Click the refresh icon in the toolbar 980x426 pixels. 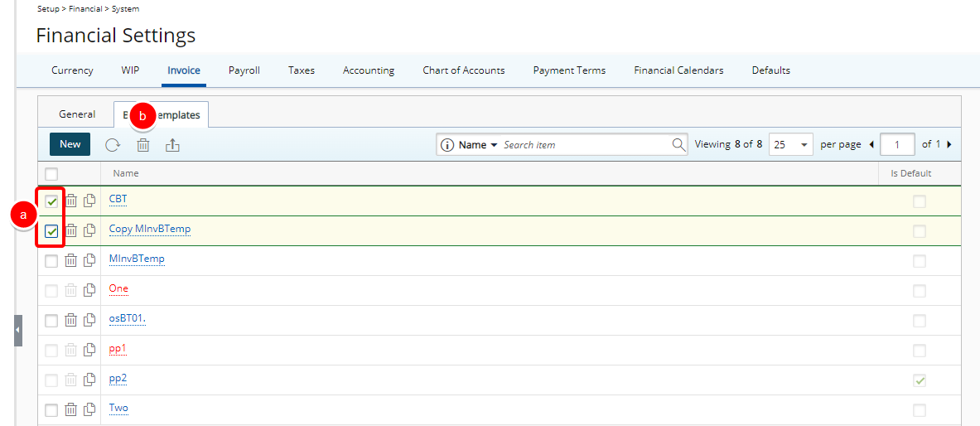[113, 145]
